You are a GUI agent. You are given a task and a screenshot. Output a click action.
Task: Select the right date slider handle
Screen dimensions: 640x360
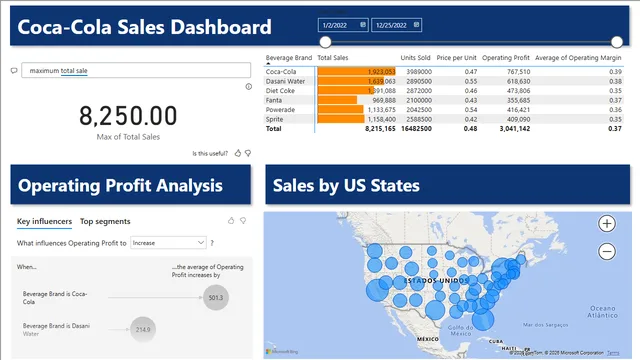(x=617, y=42)
